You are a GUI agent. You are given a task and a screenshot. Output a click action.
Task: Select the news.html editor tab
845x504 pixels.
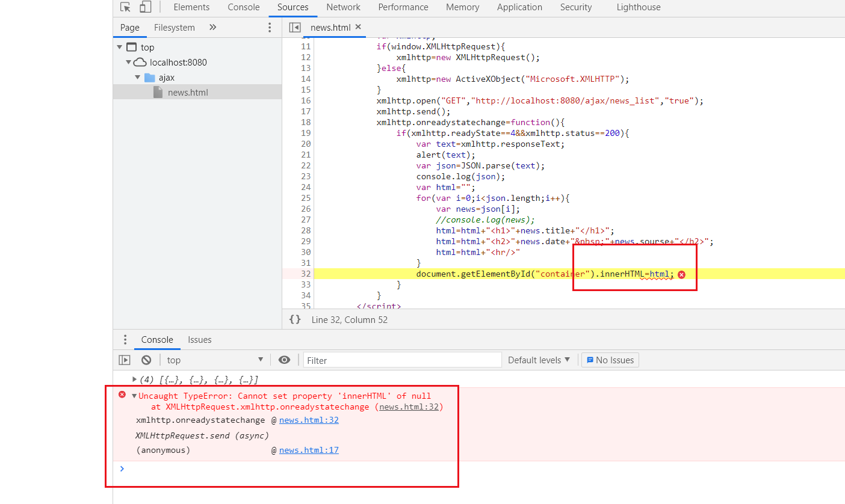(x=331, y=28)
